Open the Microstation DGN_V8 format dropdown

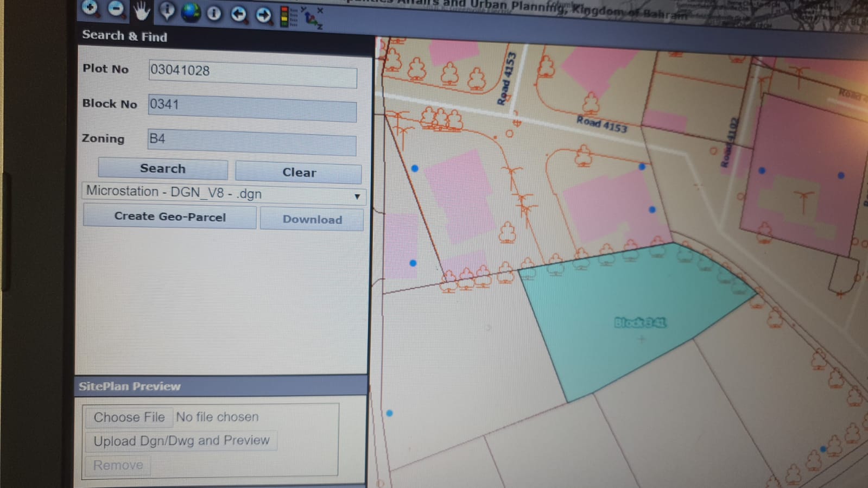coord(224,193)
